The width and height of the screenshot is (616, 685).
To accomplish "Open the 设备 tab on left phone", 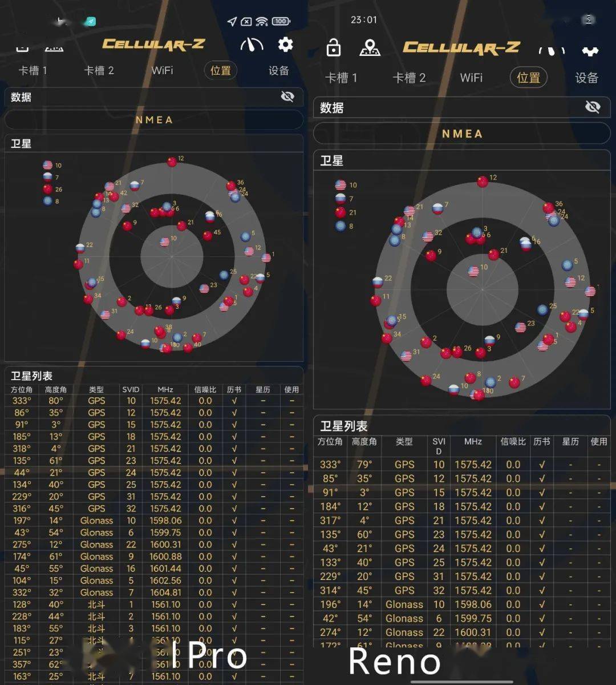I will point(279,71).
